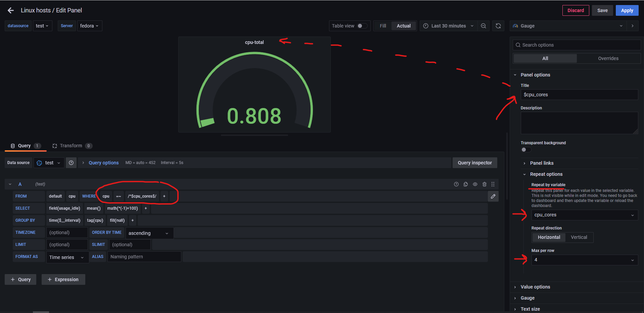Click the zoom out time range icon
This screenshot has height=313, width=644.
[484, 26]
